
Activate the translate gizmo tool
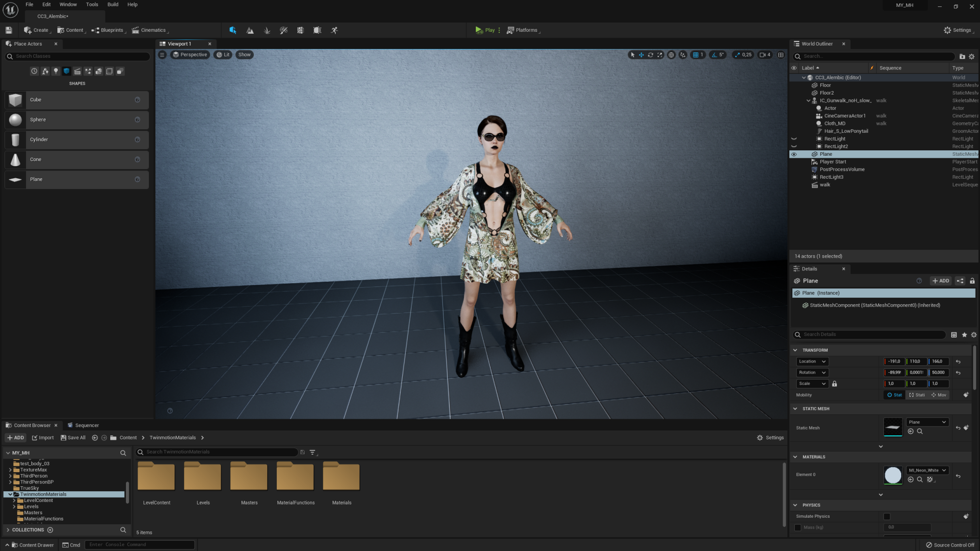641,55
